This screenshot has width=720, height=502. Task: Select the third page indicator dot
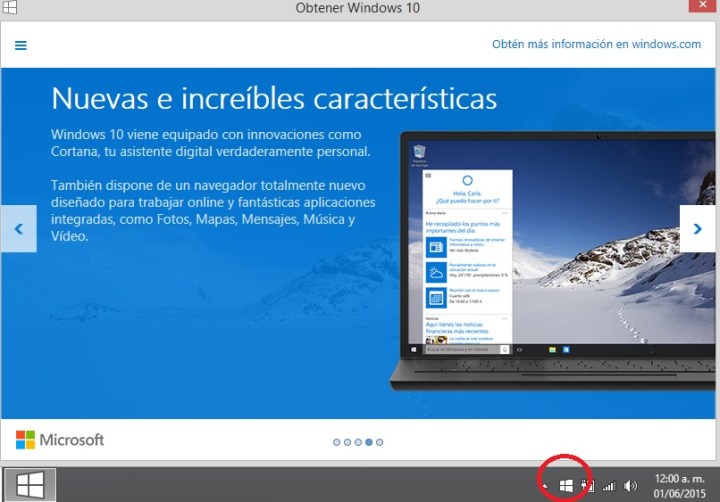358,442
